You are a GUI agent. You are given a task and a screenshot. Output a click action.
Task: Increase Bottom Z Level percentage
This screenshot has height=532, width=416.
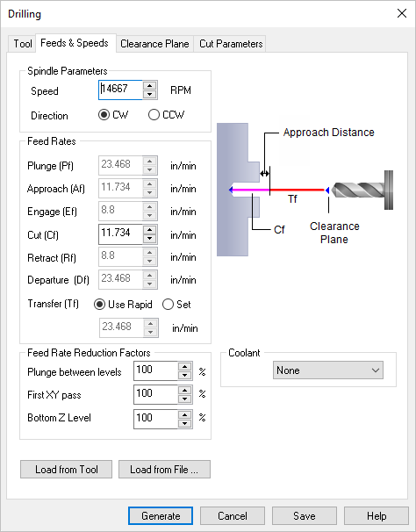coord(184,414)
